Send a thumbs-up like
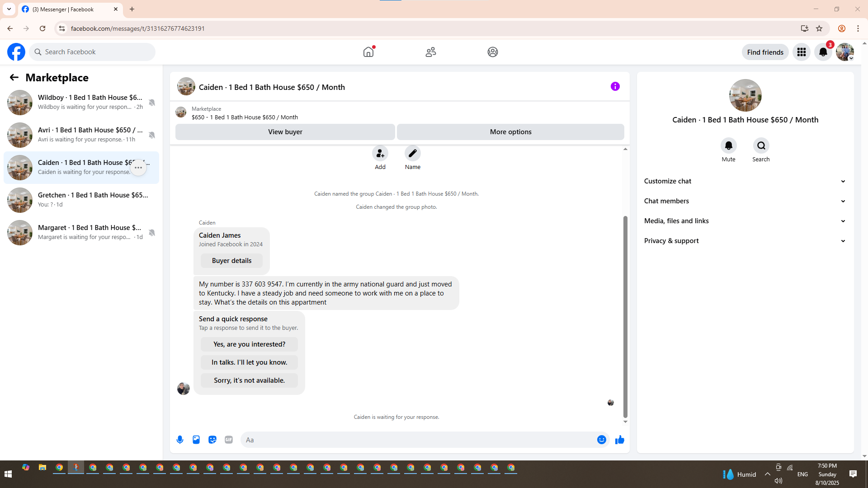 click(619, 440)
